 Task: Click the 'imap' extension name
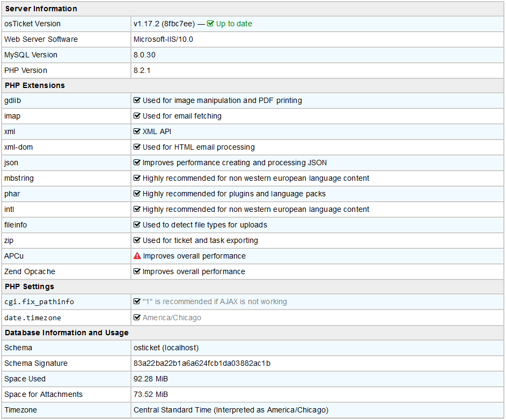click(12, 116)
